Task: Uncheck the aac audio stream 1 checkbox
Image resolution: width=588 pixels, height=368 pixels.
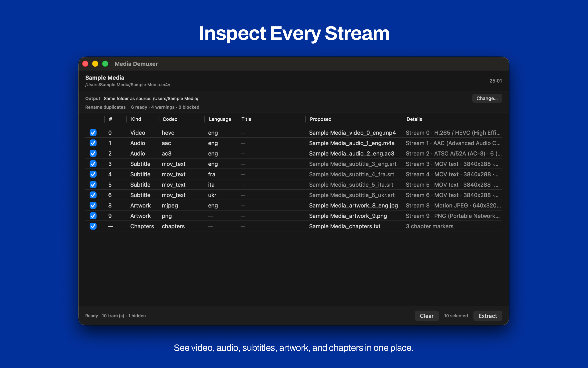Action: tap(93, 143)
